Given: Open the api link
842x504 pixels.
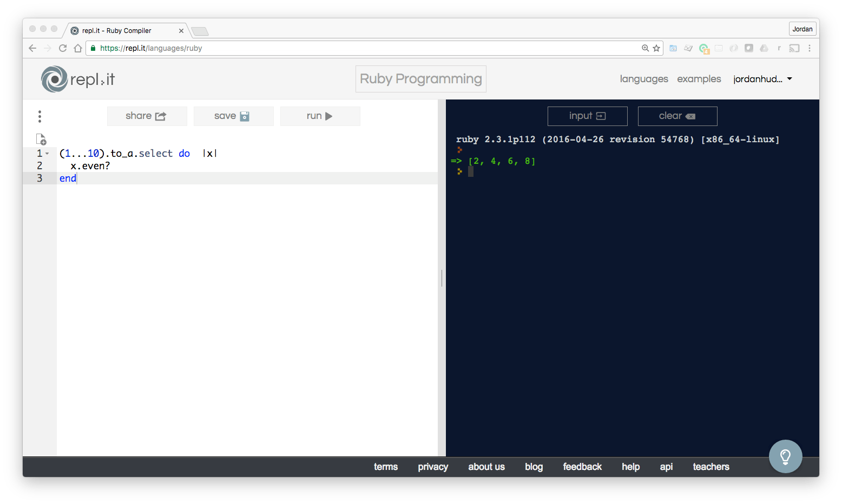Looking at the screenshot, I should coord(666,467).
